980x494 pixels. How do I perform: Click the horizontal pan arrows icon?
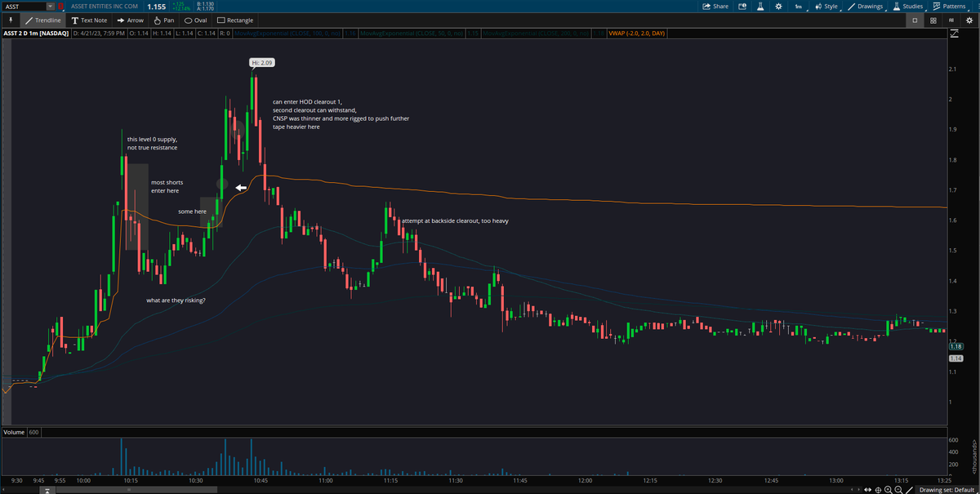pos(868,490)
